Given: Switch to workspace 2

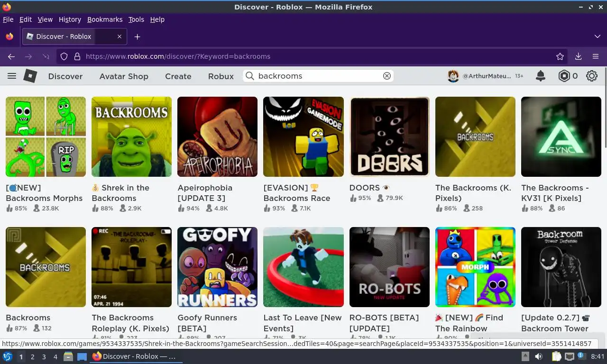Looking at the screenshot, I should [32, 357].
